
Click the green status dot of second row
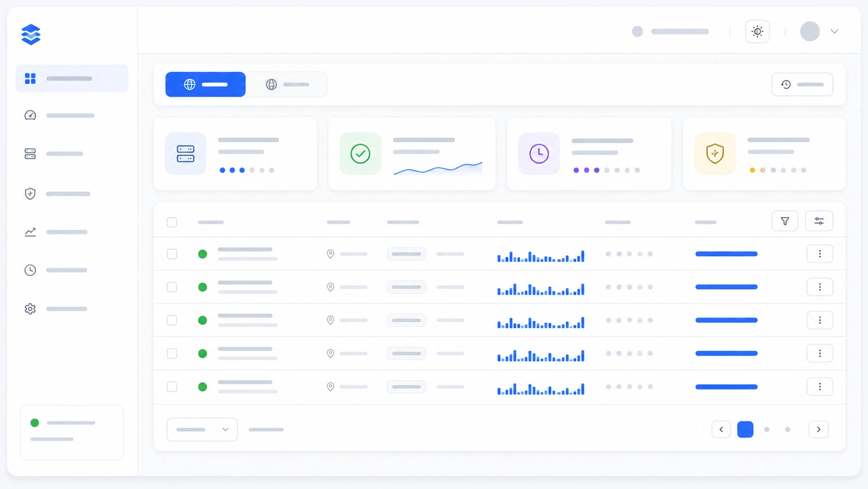[202, 287]
